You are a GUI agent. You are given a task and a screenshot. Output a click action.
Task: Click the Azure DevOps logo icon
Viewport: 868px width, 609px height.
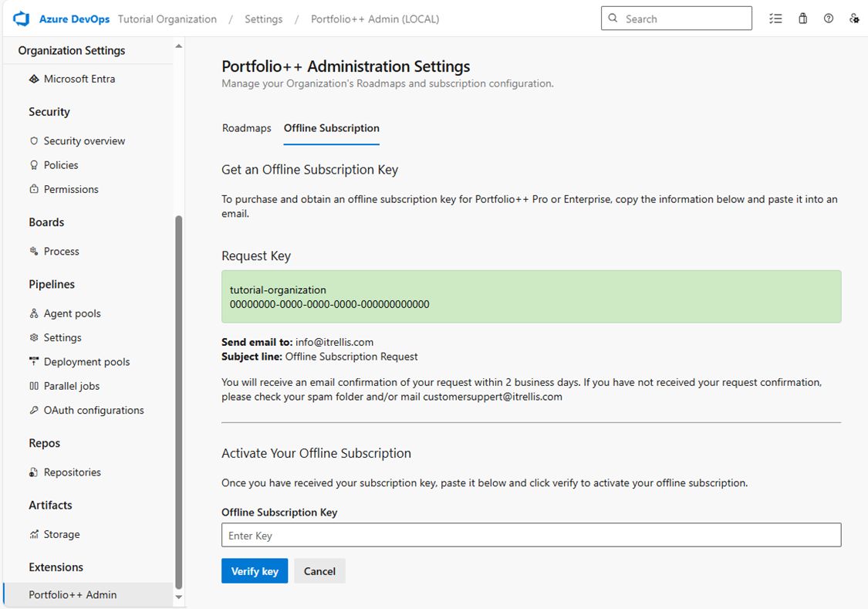[19, 18]
